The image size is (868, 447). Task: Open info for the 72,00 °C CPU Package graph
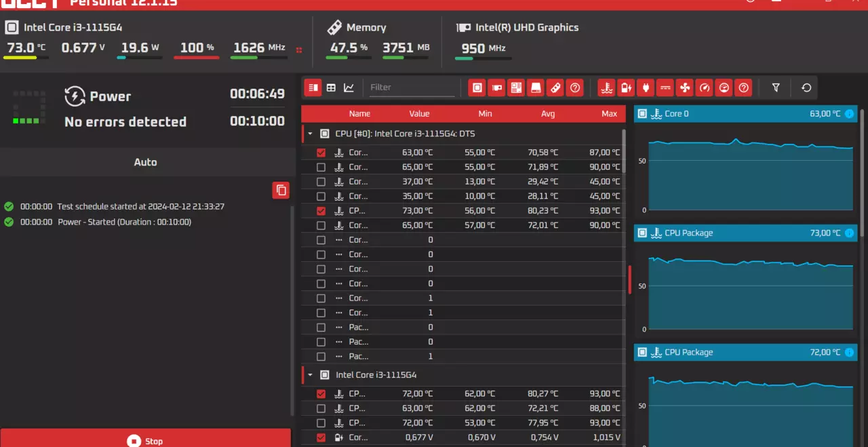[850, 353]
